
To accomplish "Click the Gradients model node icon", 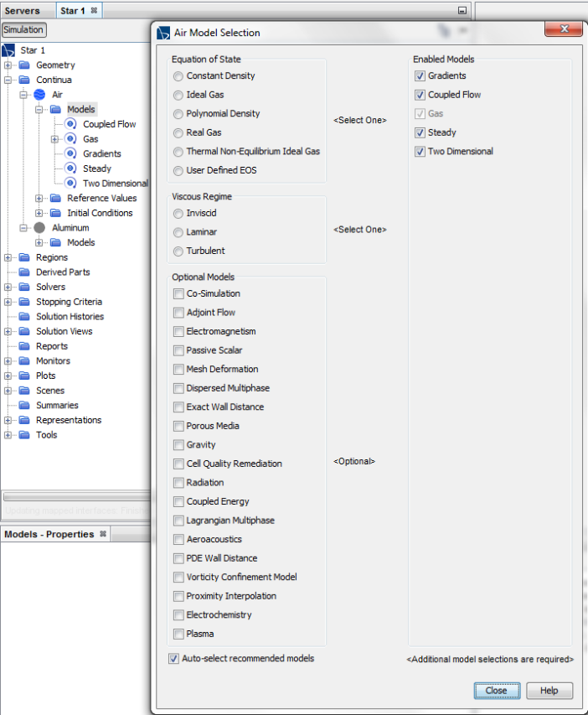I will coord(70,153).
